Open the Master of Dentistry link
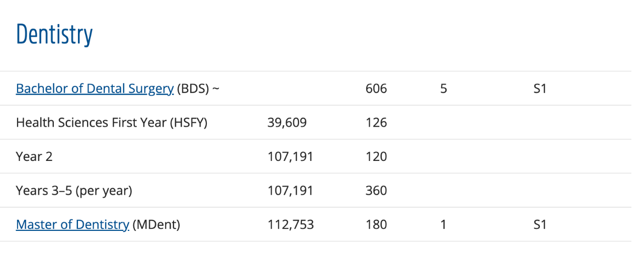 point(72,224)
